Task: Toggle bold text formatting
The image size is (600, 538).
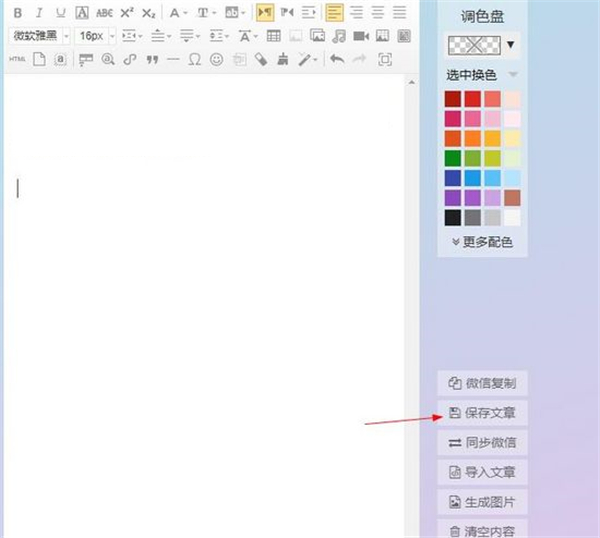Action: 17,13
